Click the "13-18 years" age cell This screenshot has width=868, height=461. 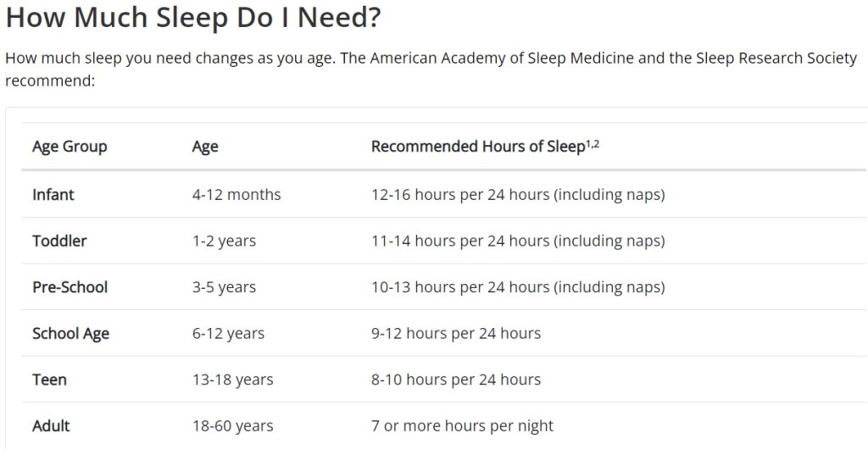click(x=232, y=380)
